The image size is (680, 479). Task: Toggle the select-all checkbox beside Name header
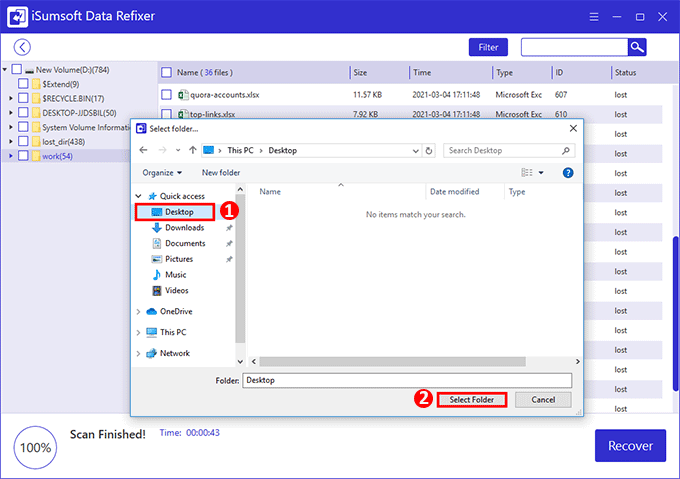click(166, 73)
